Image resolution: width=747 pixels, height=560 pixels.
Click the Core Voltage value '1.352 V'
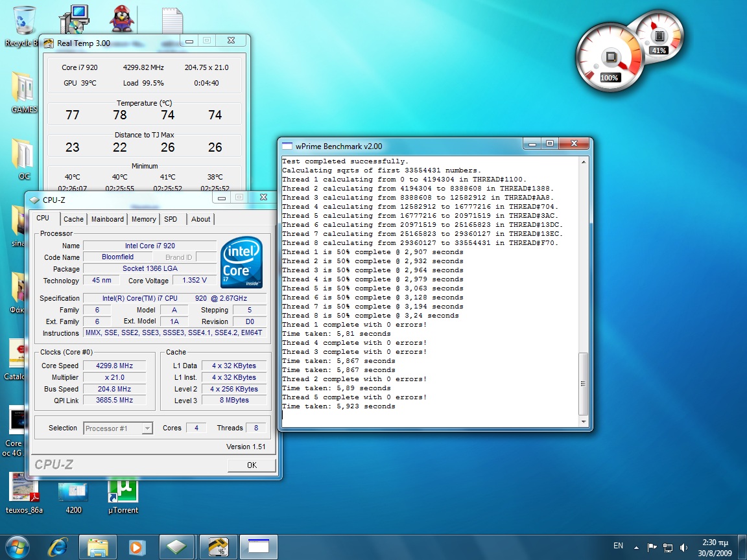pyautogui.click(x=195, y=280)
